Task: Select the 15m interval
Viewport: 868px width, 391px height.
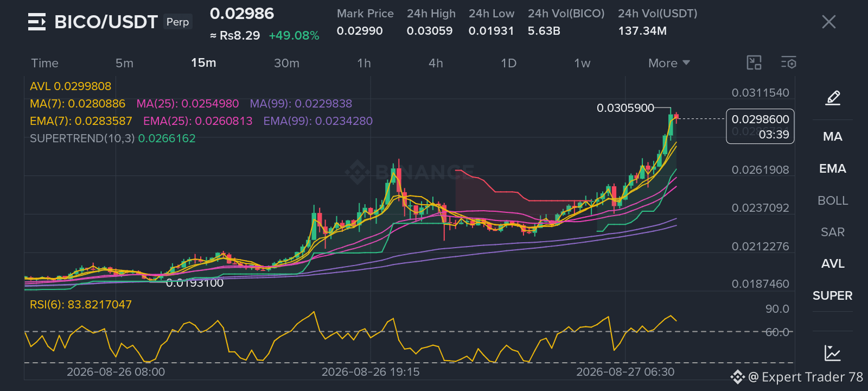Action: (203, 63)
